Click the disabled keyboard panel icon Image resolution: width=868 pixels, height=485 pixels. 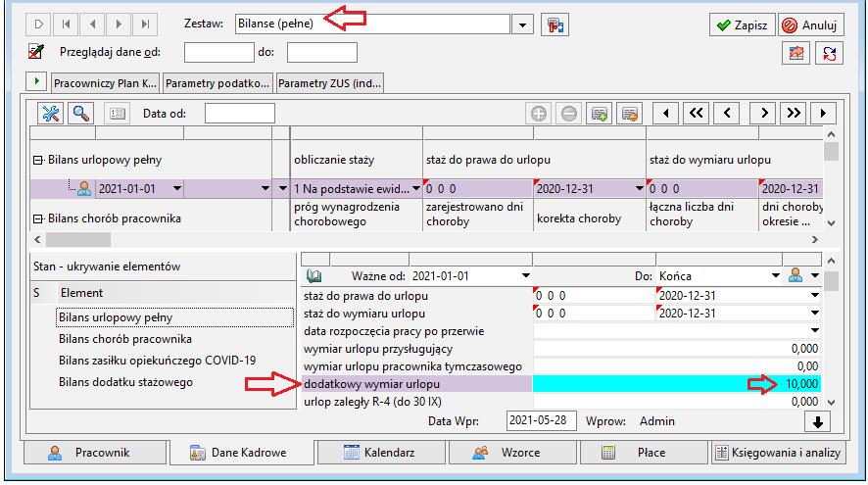(118, 114)
